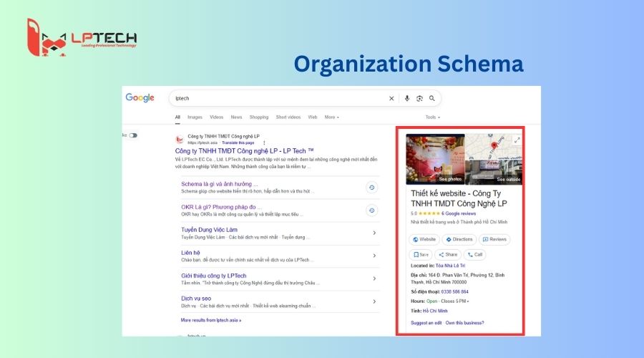Image resolution: width=644 pixels, height=358 pixels.
Task: Open the Short videos tab
Action: coord(288,117)
